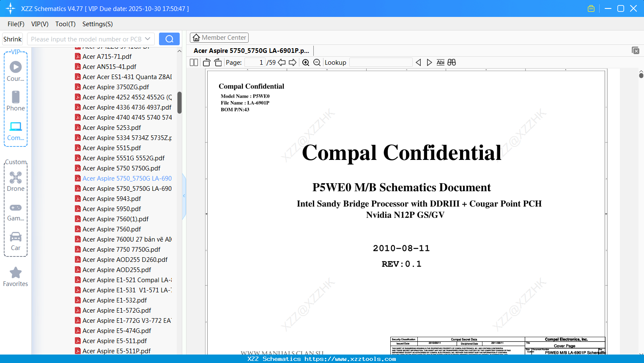Image resolution: width=644 pixels, height=363 pixels.
Task: Click the XZZ Schematics app logo
Action: coord(10,8)
